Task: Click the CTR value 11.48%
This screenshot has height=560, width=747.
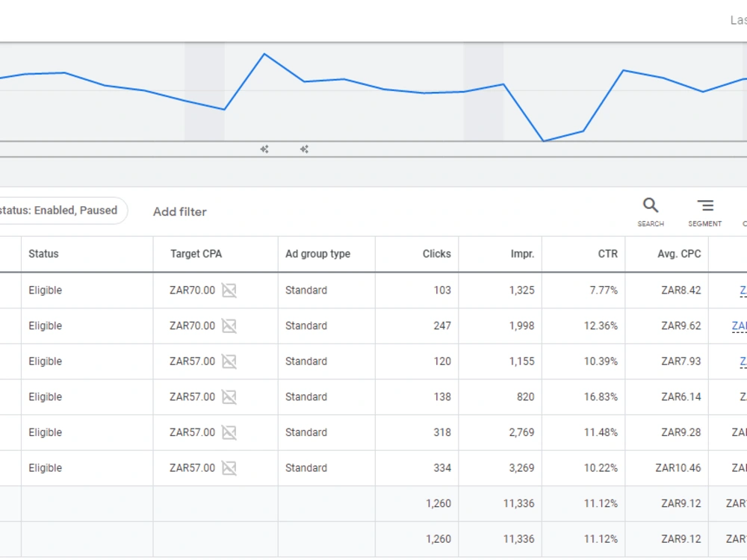Action: (x=601, y=432)
